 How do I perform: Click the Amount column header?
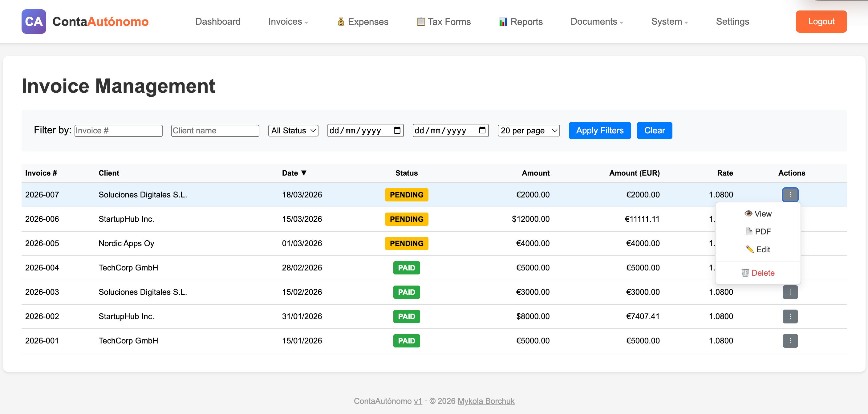click(535, 173)
